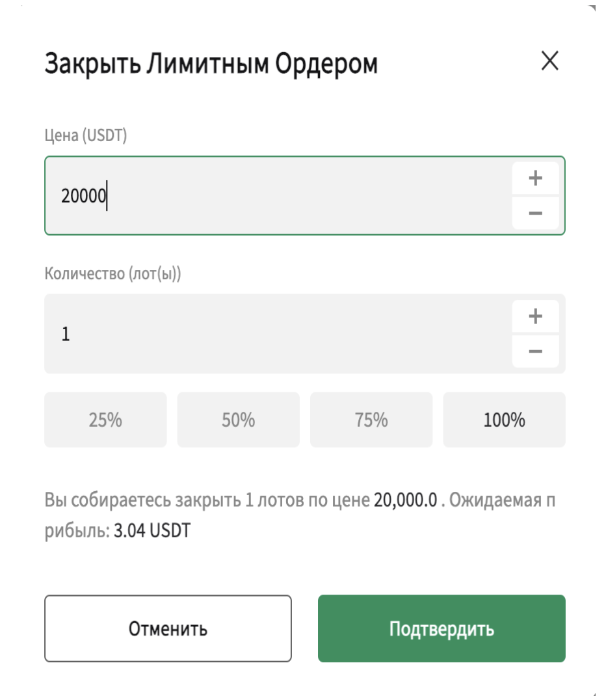The width and height of the screenshot is (606, 700).
Task: Decrease price with the minus icon
Action: [x=536, y=213]
